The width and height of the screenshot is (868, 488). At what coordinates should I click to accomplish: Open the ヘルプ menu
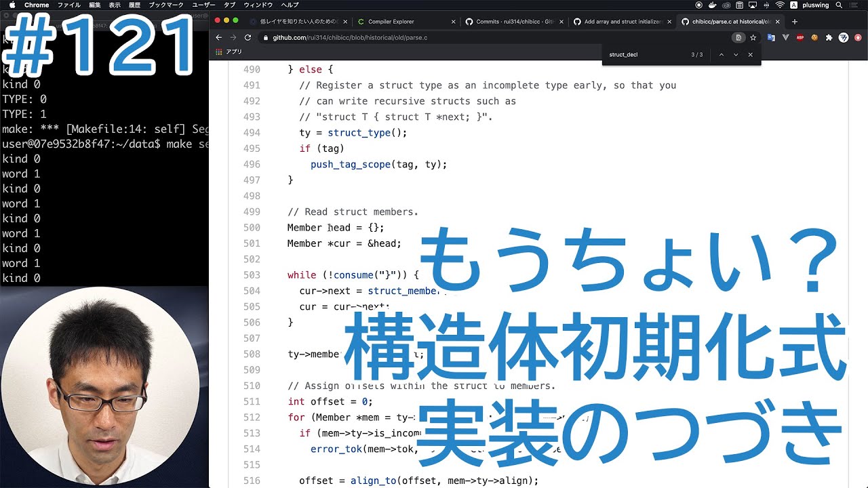pos(290,5)
